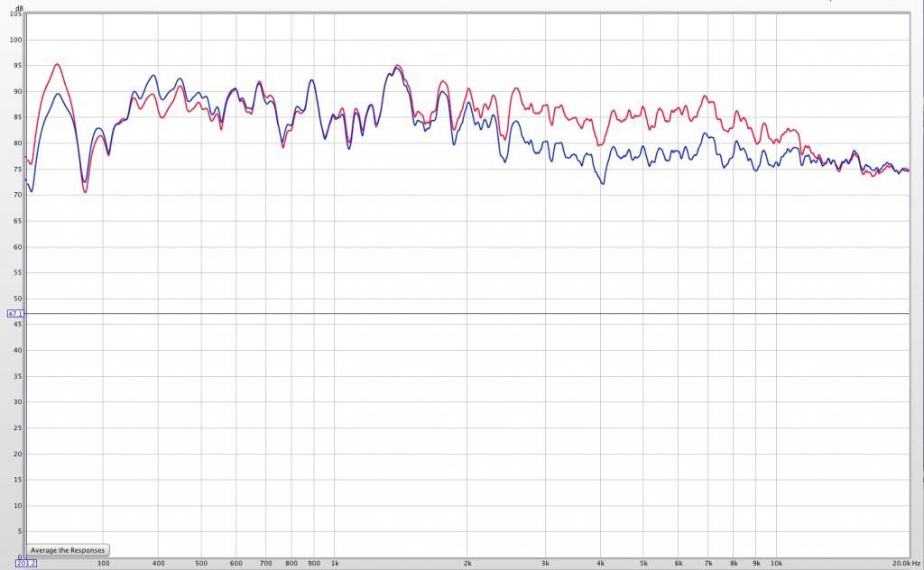
Task: Click the 5k label on the frequency axis
Action: pyautogui.click(x=643, y=564)
